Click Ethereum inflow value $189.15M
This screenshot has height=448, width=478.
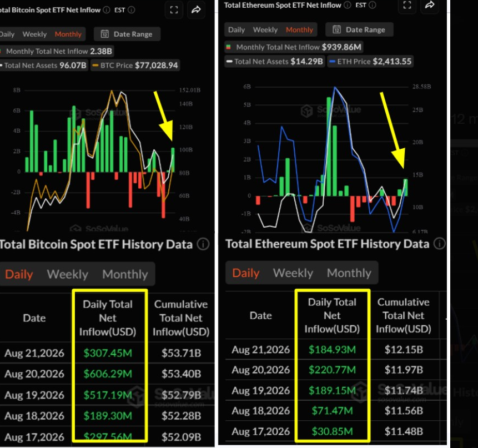332,390
